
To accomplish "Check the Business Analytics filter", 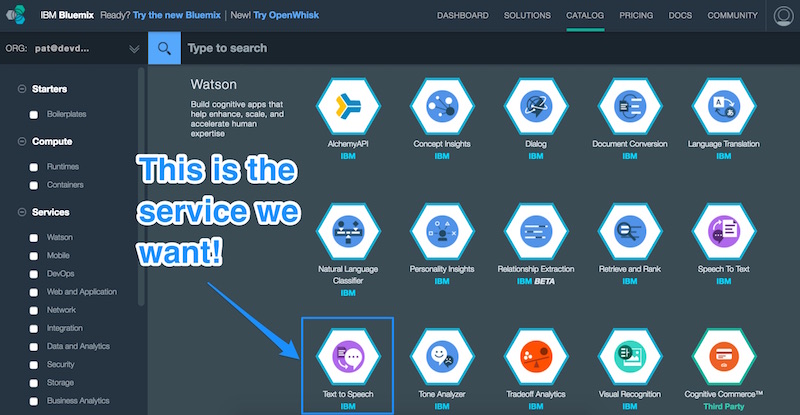I will [x=34, y=401].
